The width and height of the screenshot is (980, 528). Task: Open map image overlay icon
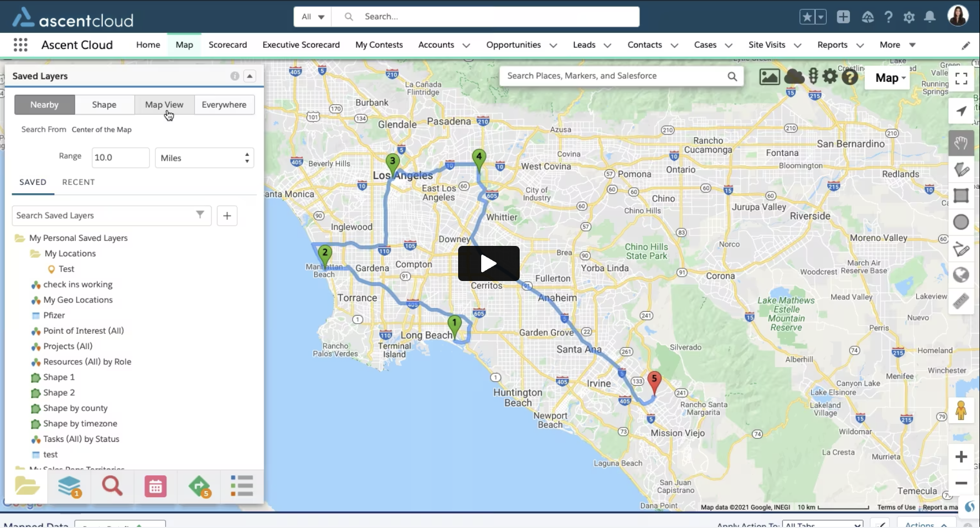coord(769,77)
